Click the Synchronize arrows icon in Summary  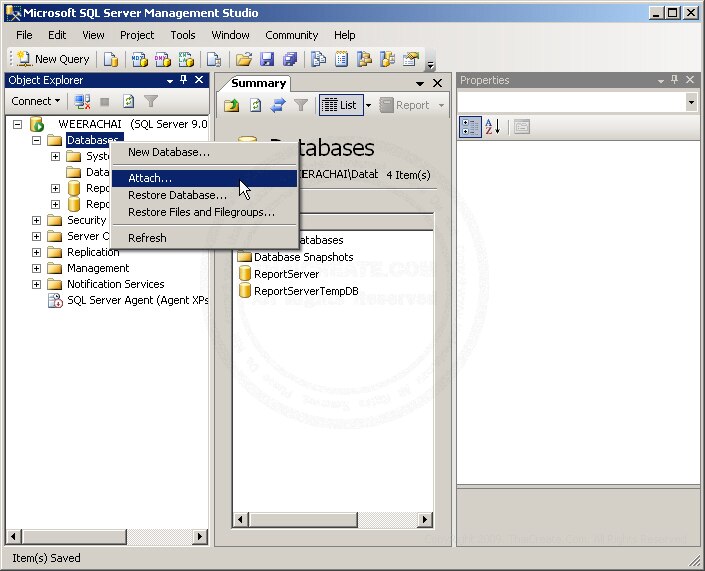pos(278,105)
